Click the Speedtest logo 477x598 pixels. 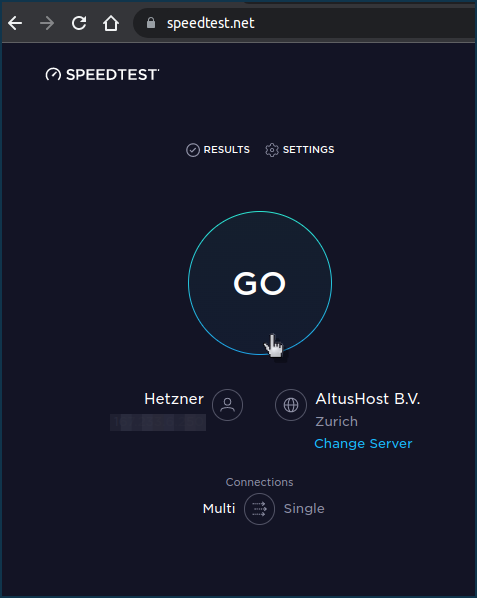[102, 74]
